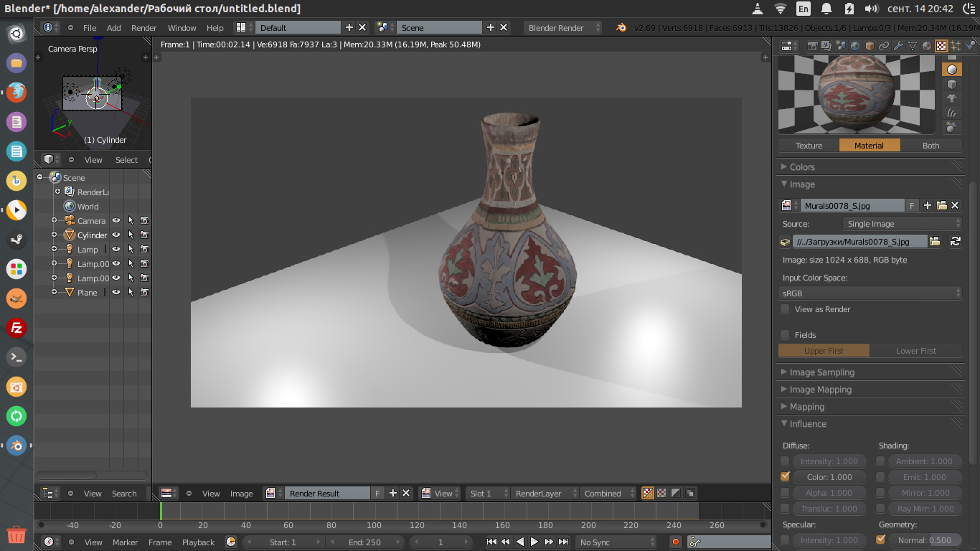Hide Camera with its eye icon

coord(116,220)
